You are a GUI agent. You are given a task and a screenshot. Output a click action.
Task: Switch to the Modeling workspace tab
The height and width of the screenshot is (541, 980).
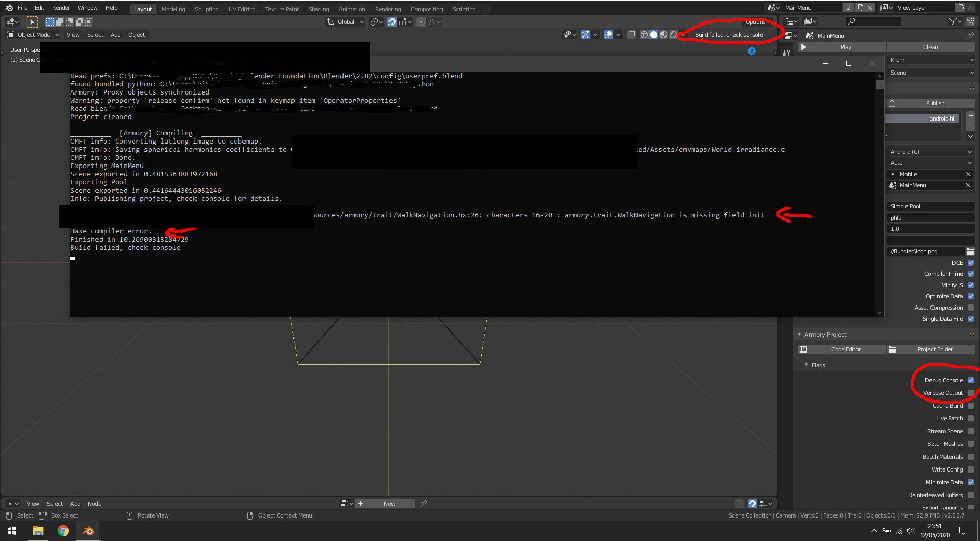pyautogui.click(x=173, y=9)
